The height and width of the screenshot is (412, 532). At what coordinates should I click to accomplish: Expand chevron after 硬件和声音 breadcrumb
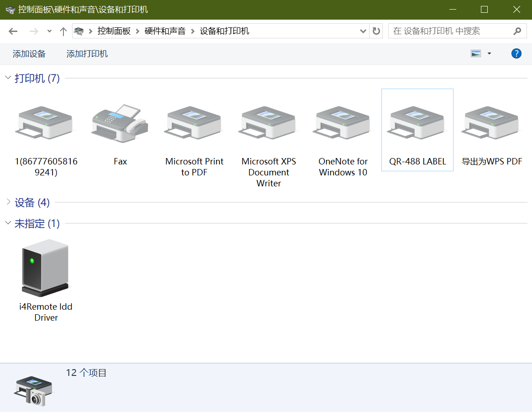(x=193, y=31)
